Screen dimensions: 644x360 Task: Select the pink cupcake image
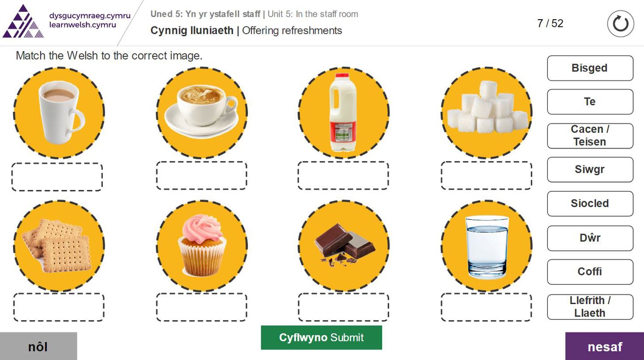click(202, 246)
